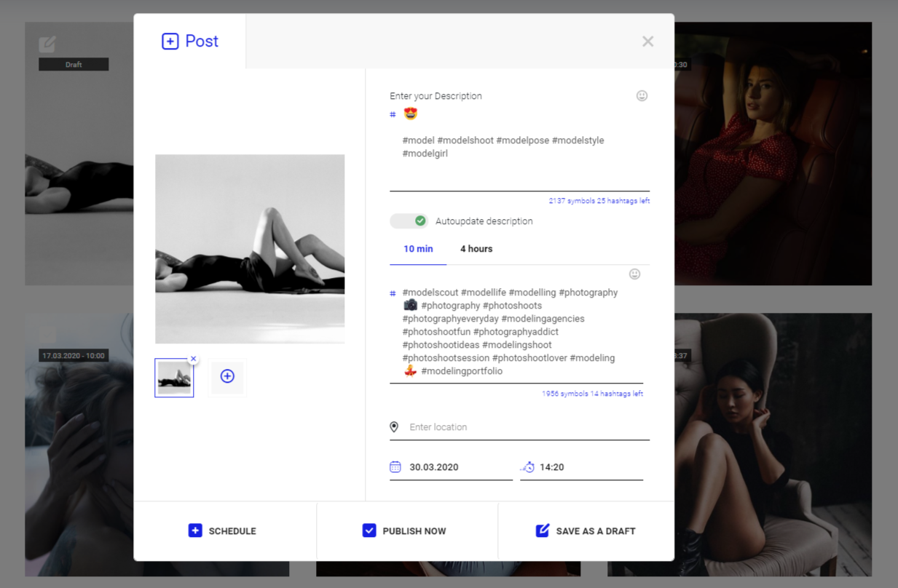Open emoji picker for autoupdate description
Screen dimensions: 898x588
pyautogui.click(x=634, y=274)
